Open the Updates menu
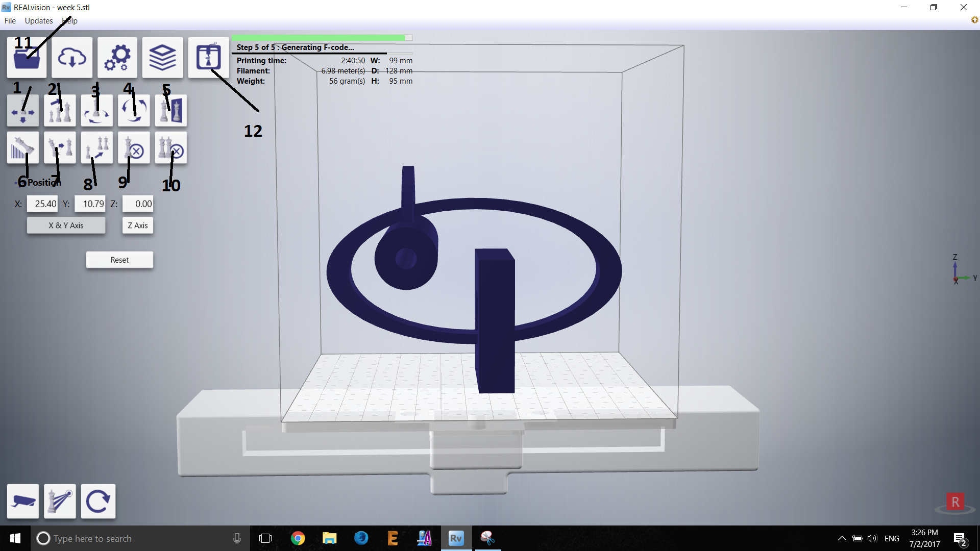The width and height of the screenshot is (980, 551). (x=39, y=21)
